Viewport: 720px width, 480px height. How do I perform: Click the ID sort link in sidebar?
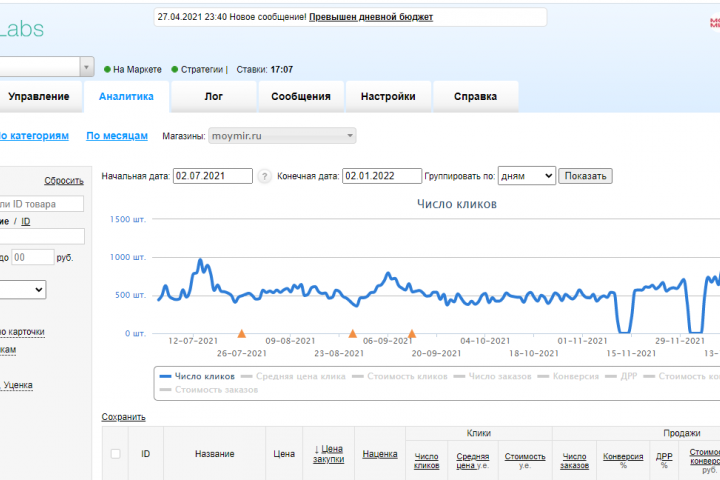coord(26,221)
